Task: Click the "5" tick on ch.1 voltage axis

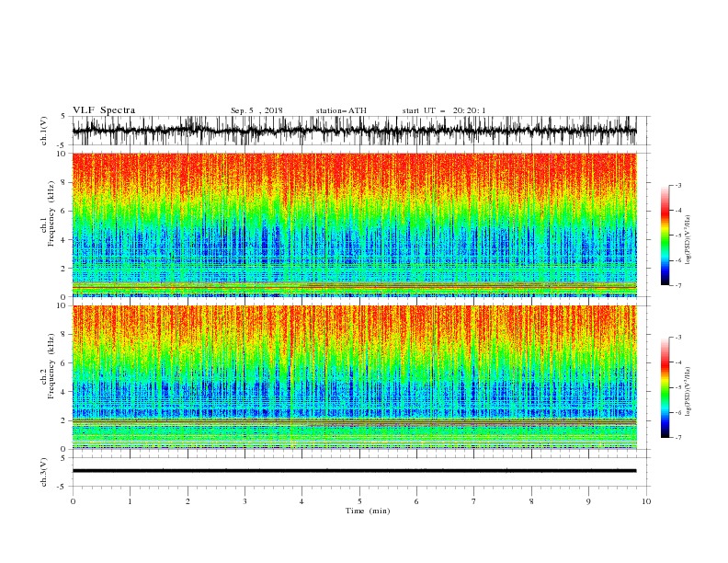Action: tap(63, 116)
